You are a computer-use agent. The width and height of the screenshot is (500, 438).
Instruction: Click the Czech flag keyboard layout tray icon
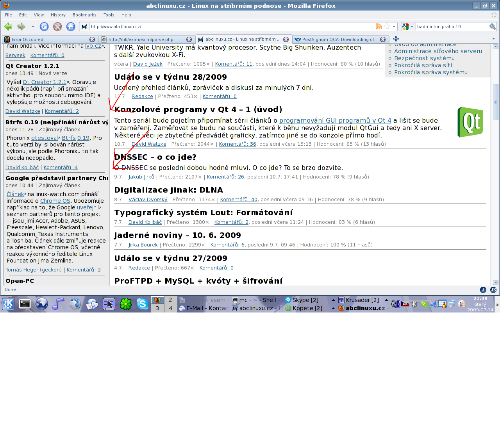coord(404,304)
